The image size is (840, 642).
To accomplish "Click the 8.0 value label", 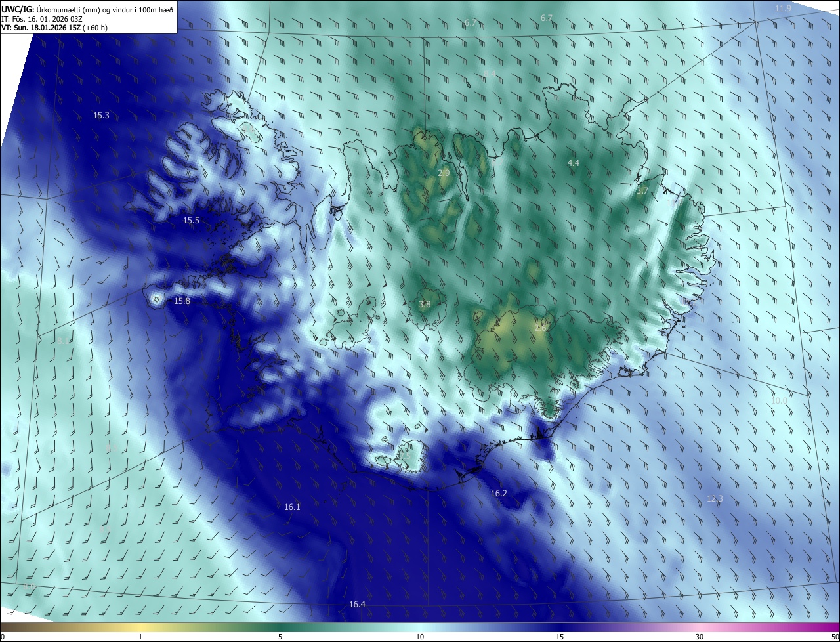I will 29,586.
